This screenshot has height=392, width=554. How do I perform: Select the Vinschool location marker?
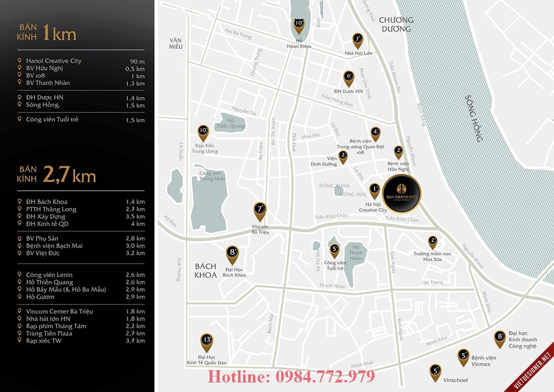click(435, 372)
